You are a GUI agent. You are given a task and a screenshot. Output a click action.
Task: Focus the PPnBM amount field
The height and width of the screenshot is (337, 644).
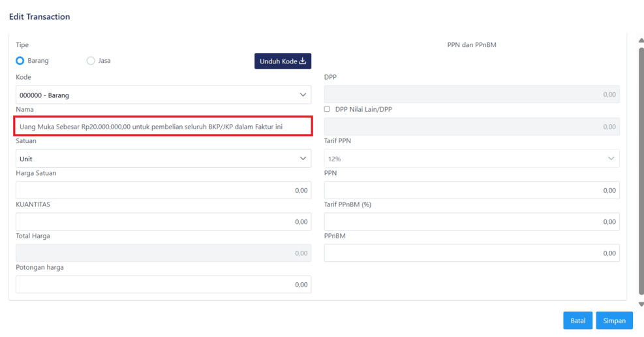point(471,253)
